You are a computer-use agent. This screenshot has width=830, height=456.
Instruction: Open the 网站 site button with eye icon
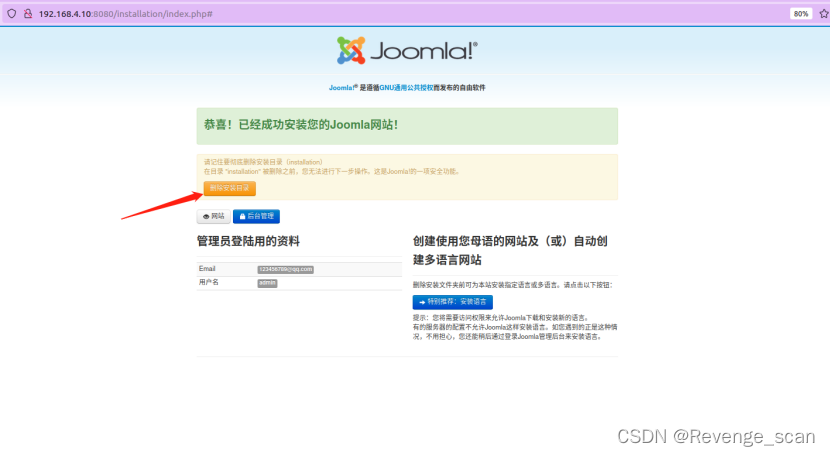click(x=214, y=216)
